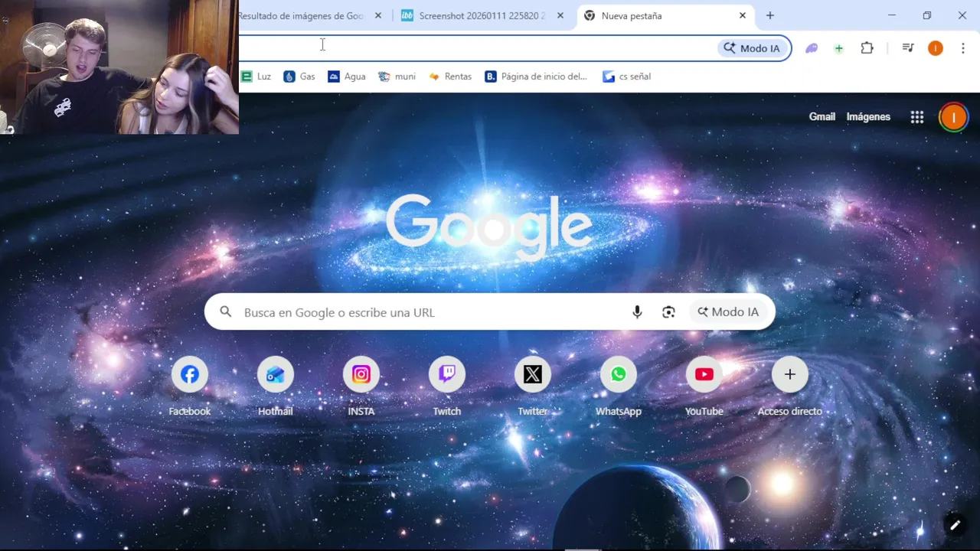Open the cs señal bookmark

pyautogui.click(x=626, y=77)
